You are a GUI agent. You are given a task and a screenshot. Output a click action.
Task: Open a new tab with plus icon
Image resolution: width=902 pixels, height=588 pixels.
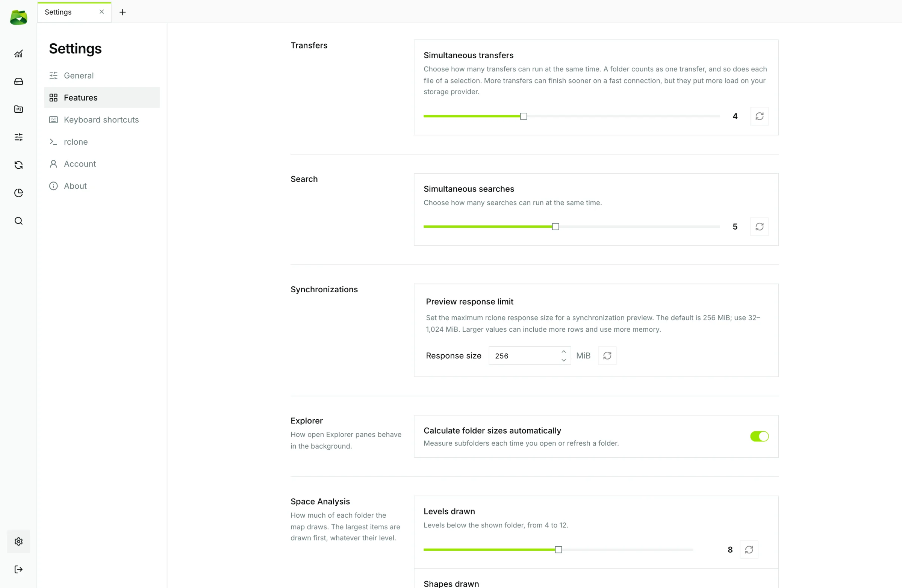(123, 12)
